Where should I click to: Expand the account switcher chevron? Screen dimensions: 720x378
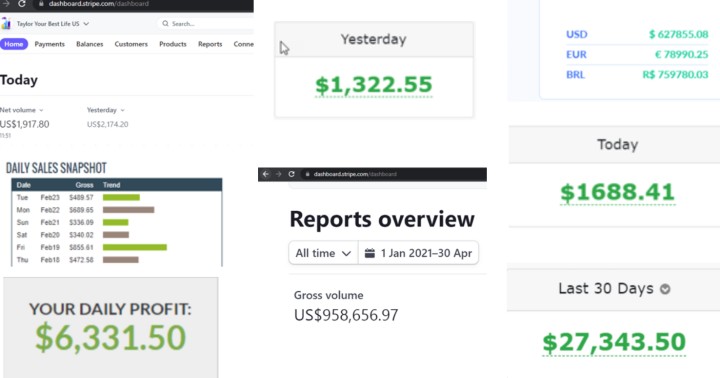click(86, 24)
